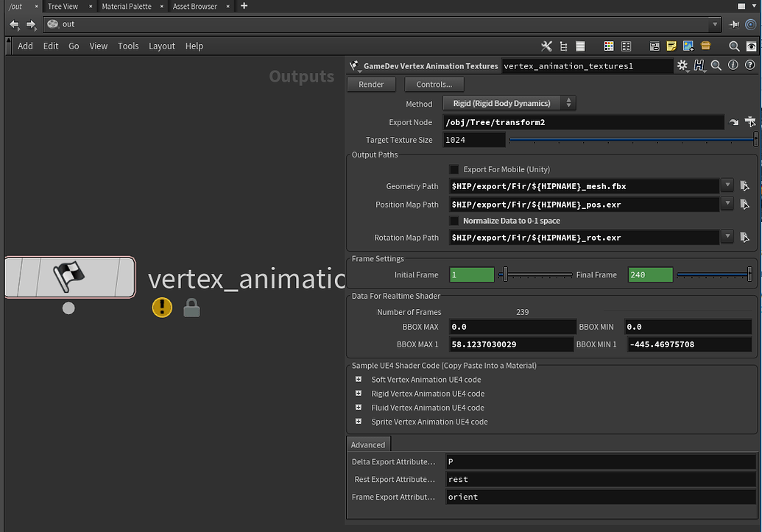762x532 pixels.
Task: Open the Go menu
Action: 74,46
